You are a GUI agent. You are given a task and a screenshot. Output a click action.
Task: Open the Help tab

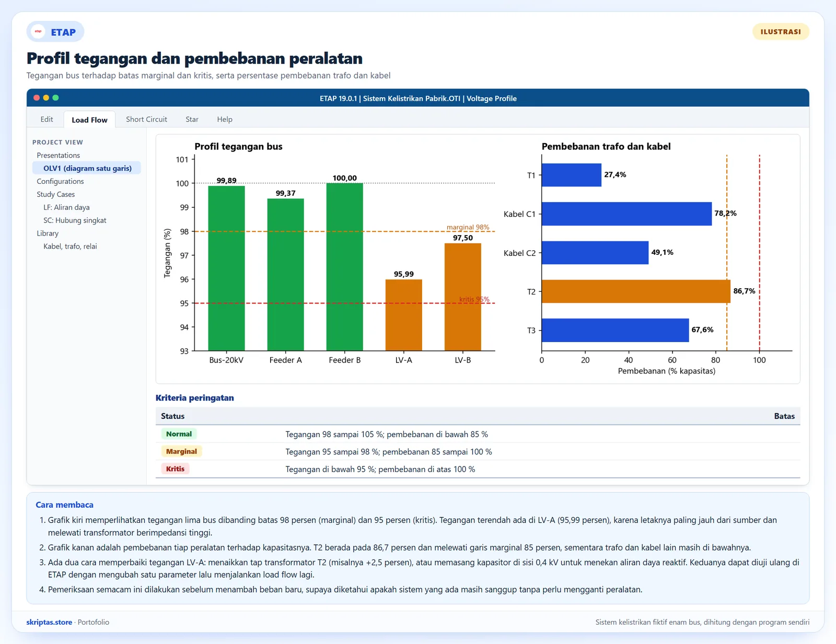tap(225, 119)
